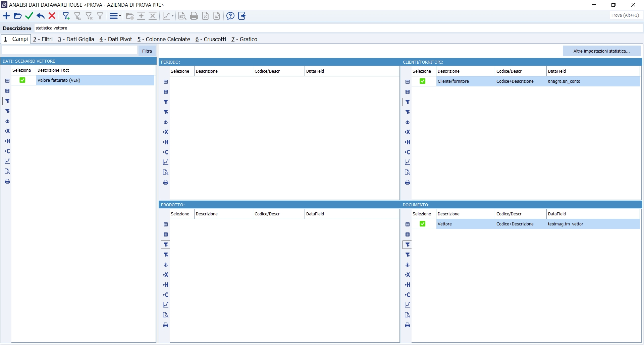Click the X arrow icon in DOCUMENTO sidebar
The height and width of the screenshot is (345, 644).
point(408,275)
